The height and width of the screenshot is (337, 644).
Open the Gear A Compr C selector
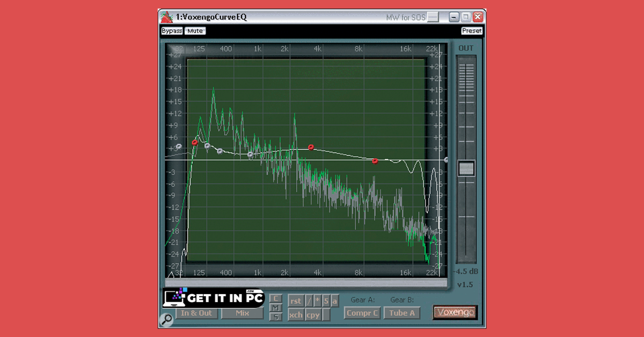point(362,313)
